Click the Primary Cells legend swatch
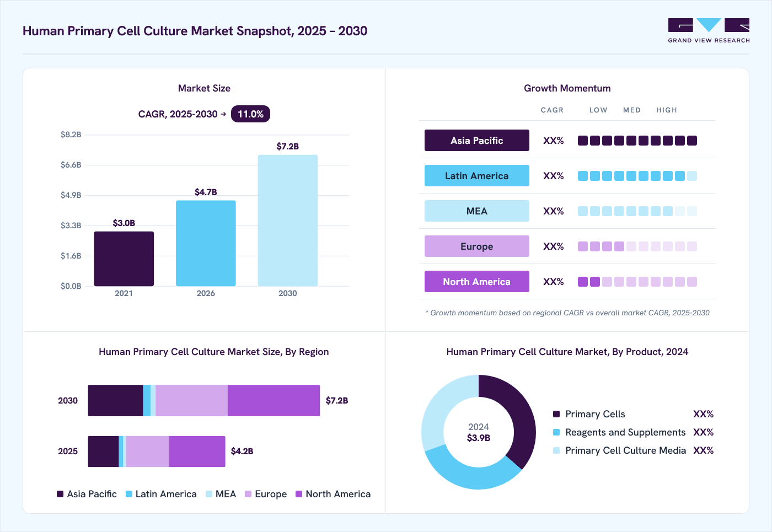772x532 pixels. coord(556,414)
